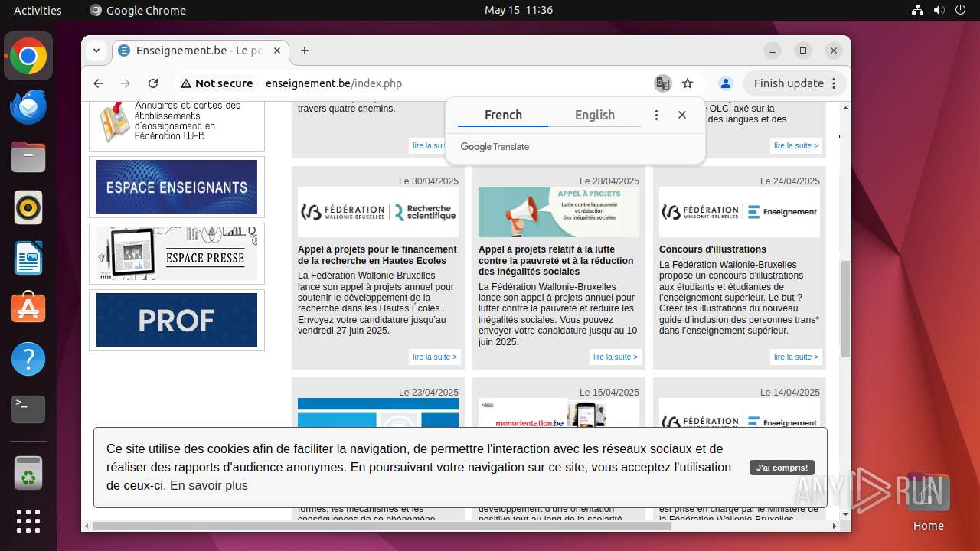Click the date text Le 23/04/2025
The width and height of the screenshot is (980, 551).
click(x=429, y=393)
